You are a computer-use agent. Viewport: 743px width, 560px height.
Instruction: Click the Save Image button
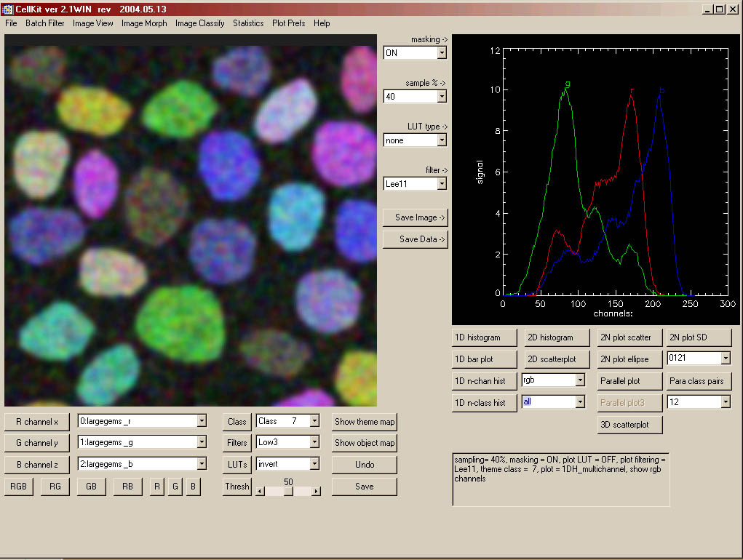click(415, 217)
